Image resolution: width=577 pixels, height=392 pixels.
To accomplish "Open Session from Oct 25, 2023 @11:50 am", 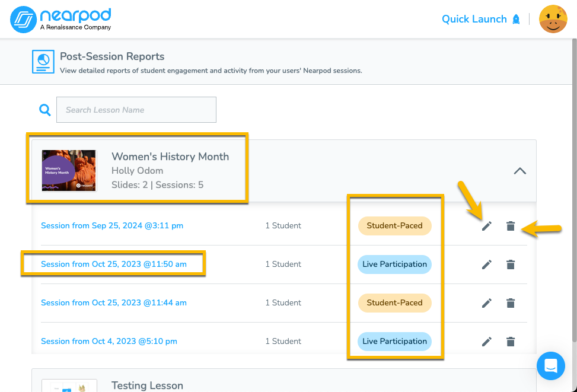I will [x=114, y=264].
